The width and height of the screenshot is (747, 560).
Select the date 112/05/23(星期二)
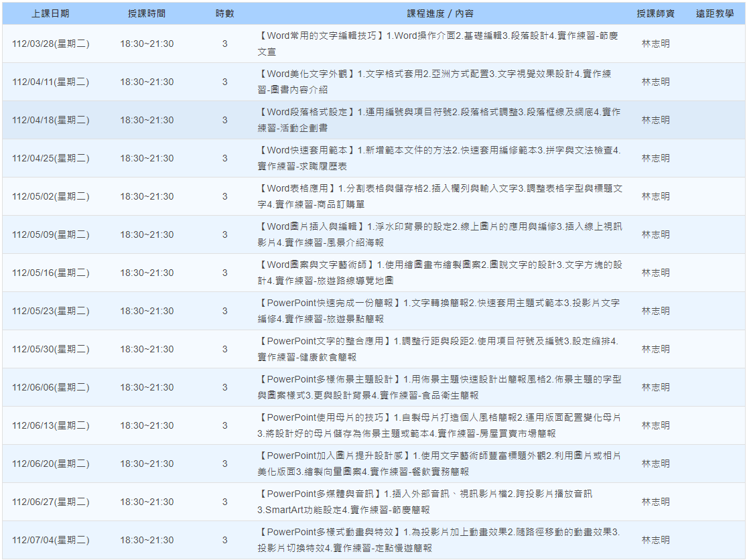point(50,311)
